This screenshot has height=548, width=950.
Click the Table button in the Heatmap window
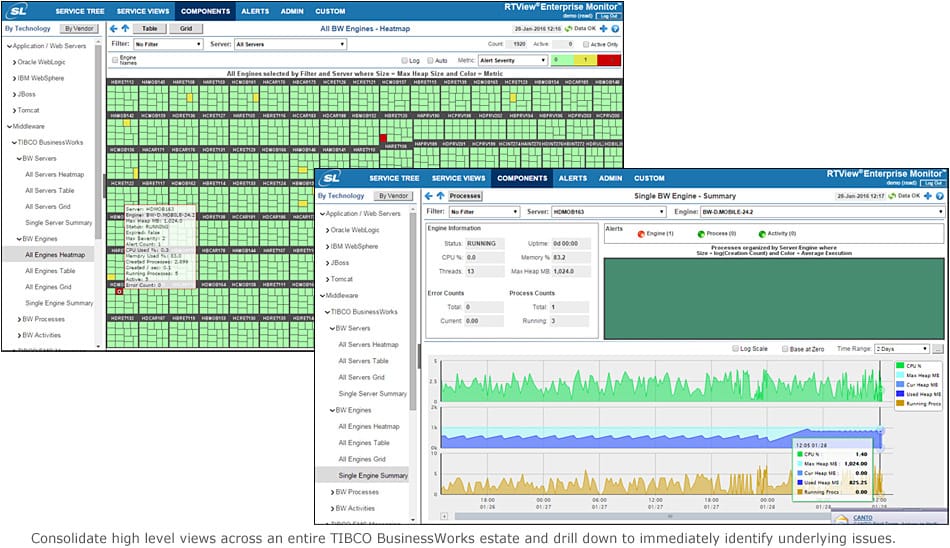149,28
